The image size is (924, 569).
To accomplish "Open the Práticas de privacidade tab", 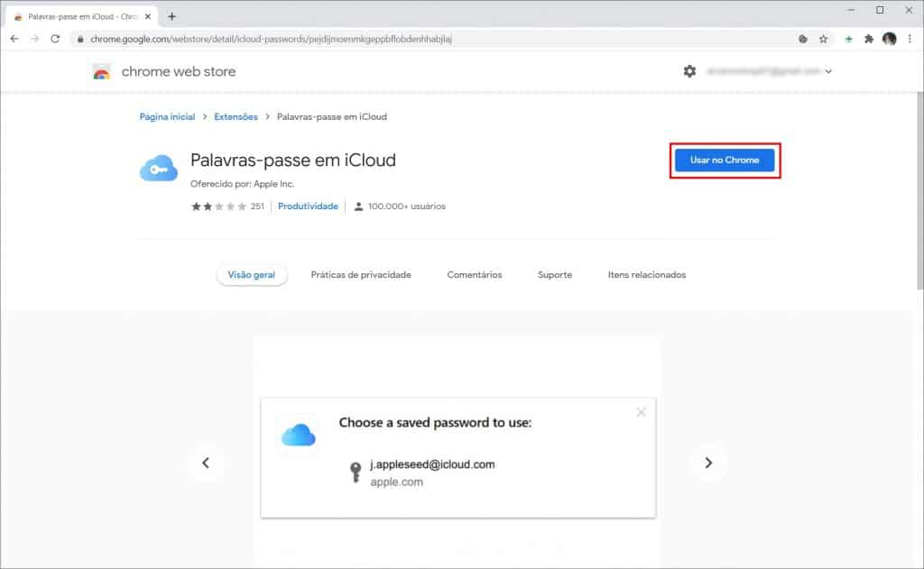I will click(361, 275).
